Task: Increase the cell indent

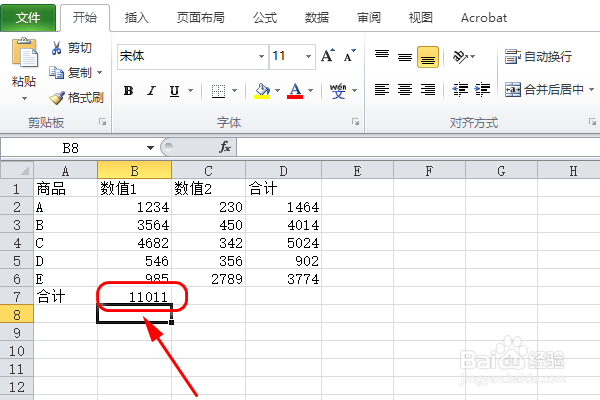Action: (x=482, y=90)
